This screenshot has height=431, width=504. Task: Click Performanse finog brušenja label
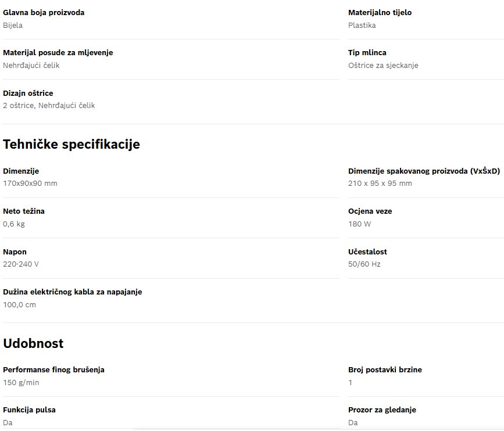(53, 369)
